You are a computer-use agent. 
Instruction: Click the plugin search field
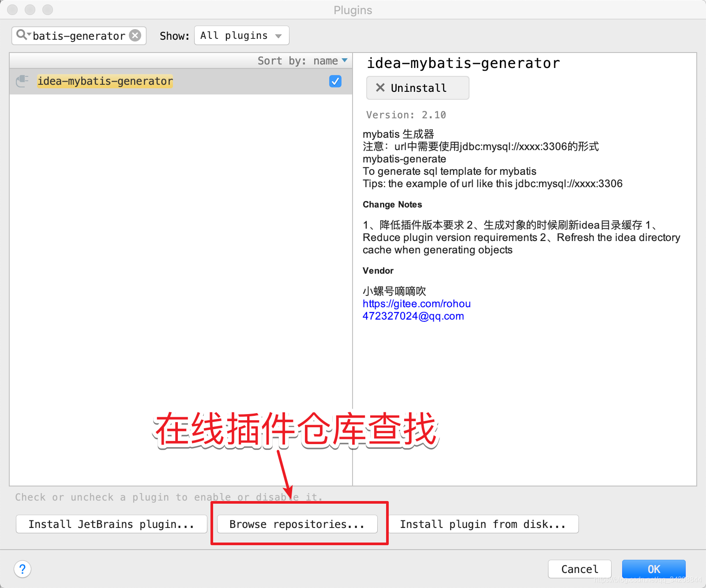click(x=79, y=35)
